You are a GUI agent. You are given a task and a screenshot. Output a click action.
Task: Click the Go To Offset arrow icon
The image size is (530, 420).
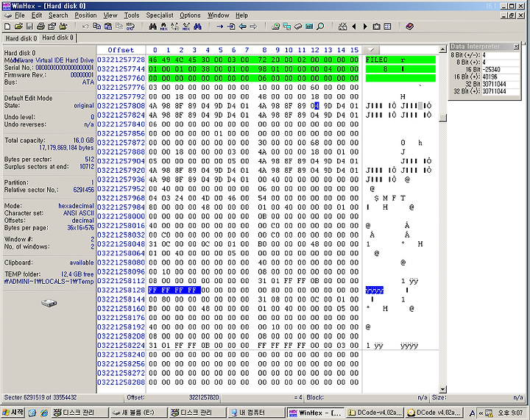220,26
